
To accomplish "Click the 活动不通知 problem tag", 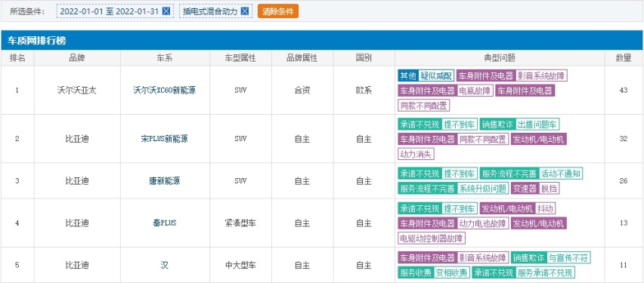I will click(561, 174).
